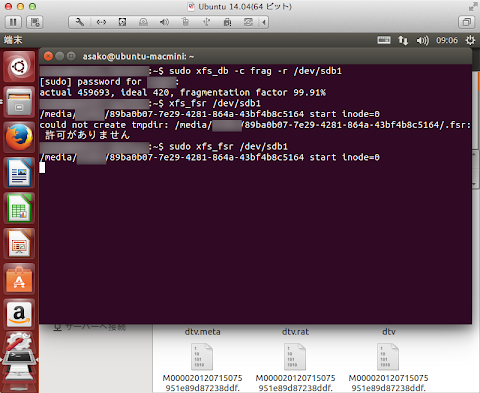Screen dimensions: 480x393
Task: Open LibreOffice Writer from the launcher
Action: click(x=19, y=173)
